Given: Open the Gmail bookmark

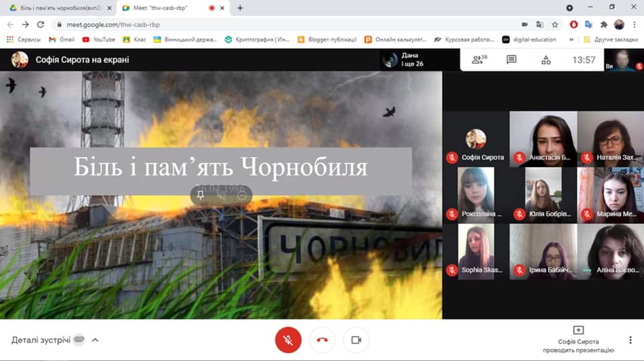Looking at the screenshot, I should tap(61, 40).
